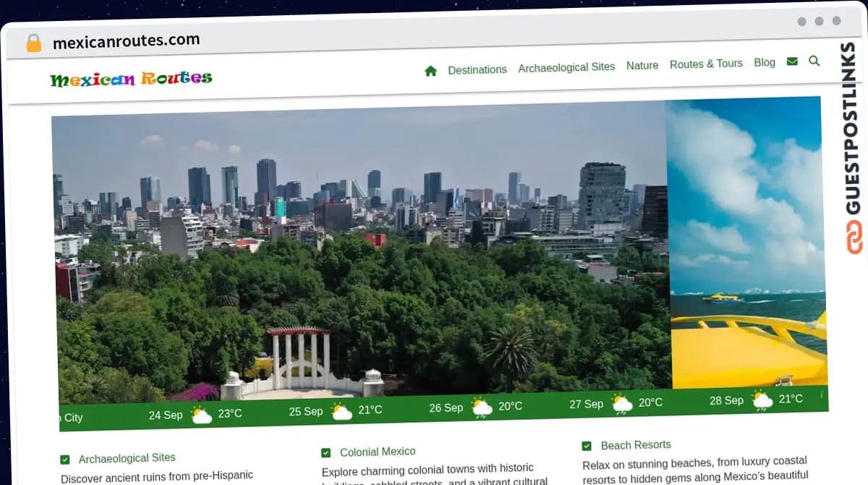Select the sunny-cloud icon for 25 Sep

(x=340, y=410)
